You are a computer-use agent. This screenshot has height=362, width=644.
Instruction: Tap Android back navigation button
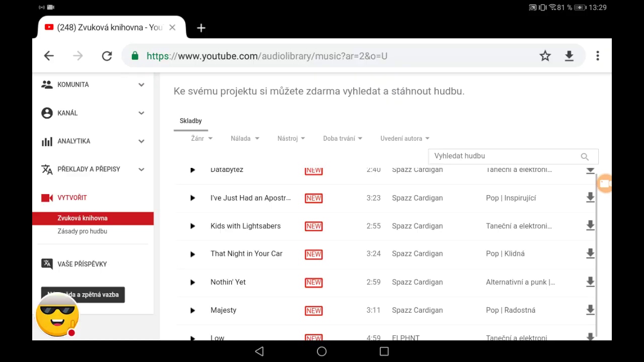click(259, 351)
